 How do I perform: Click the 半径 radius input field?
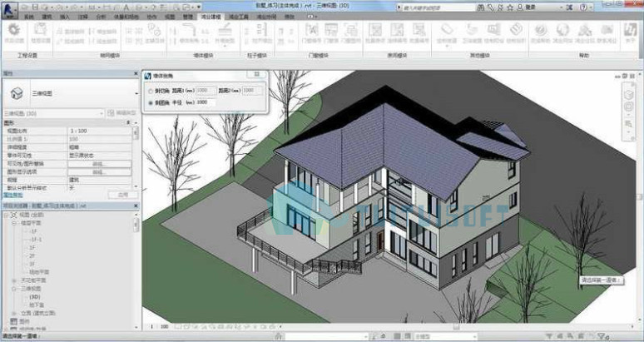pos(206,102)
